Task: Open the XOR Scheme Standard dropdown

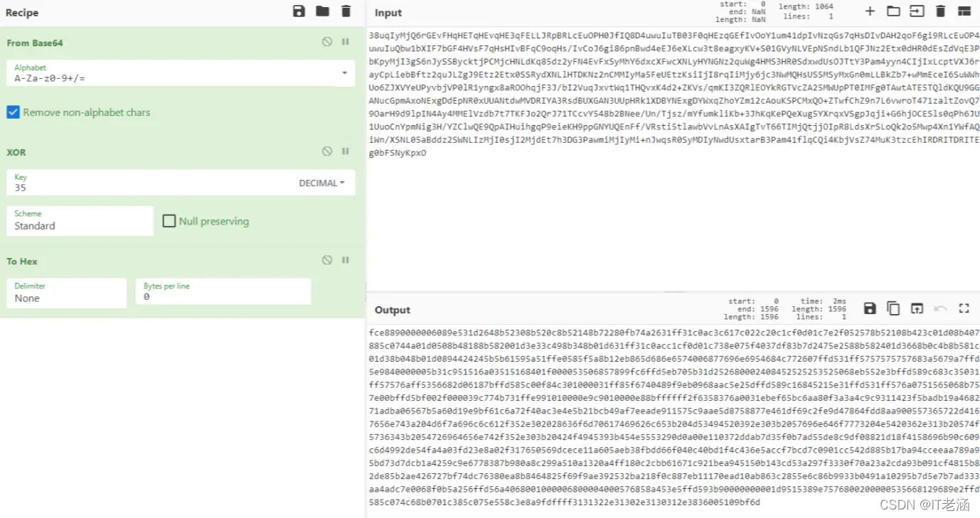Action: click(80, 221)
